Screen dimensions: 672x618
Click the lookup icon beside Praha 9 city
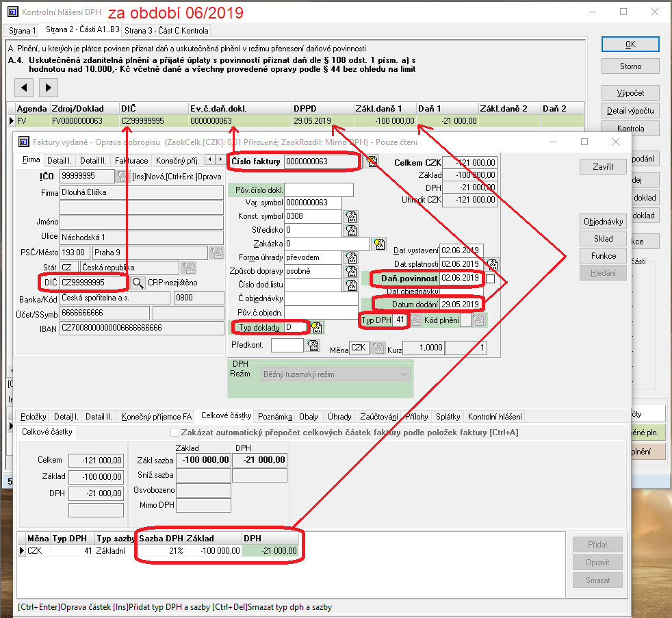[x=217, y=253]
